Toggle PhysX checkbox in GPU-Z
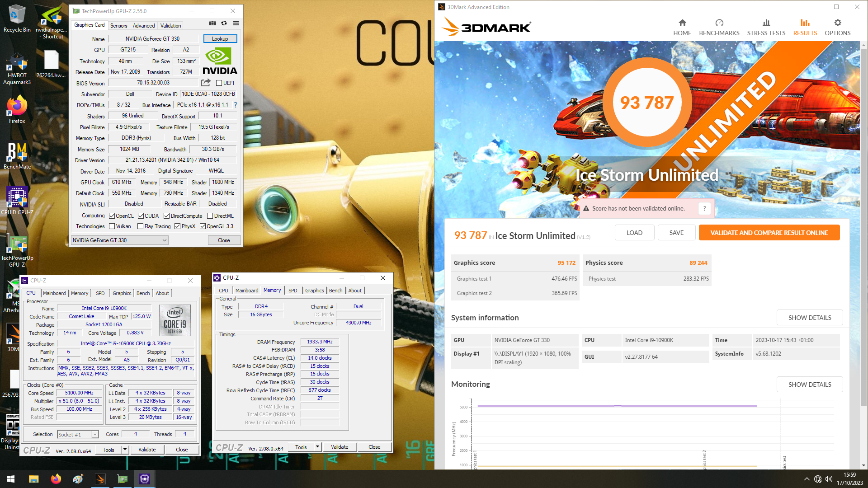The image size is (868, 488). 178,226
